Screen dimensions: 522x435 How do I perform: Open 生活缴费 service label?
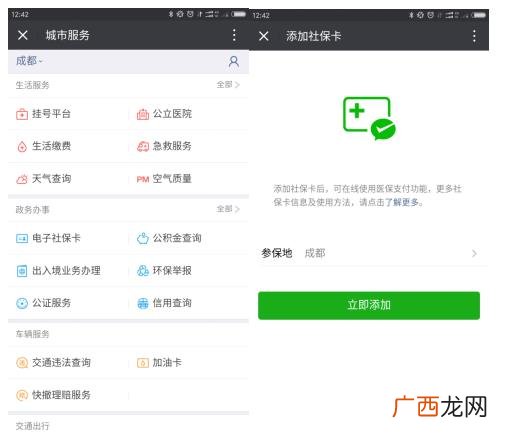(51, 146)
